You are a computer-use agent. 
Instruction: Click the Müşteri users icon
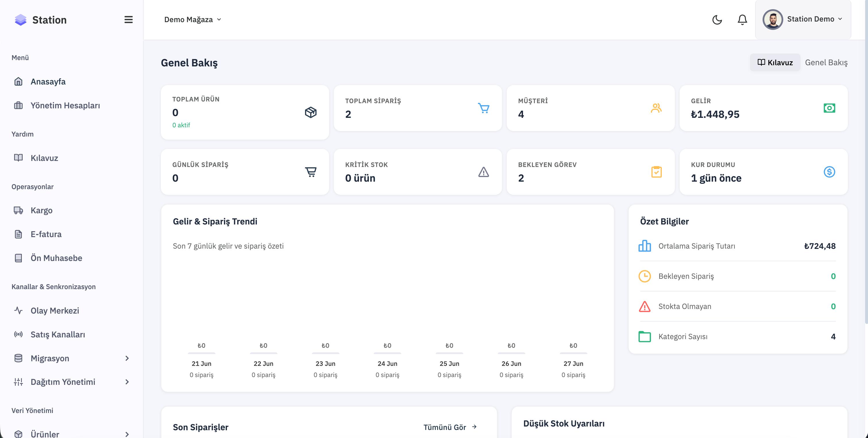pos(656,108)
